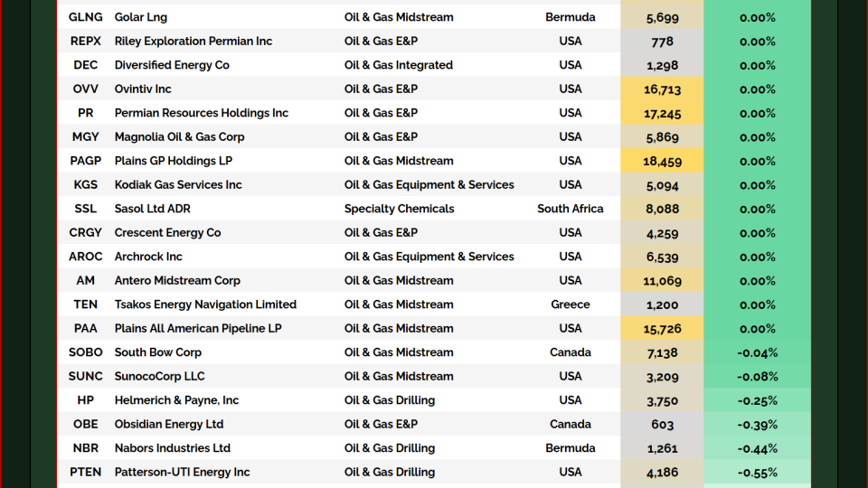
Task: Click Permian Resources Holdings Inc name
Action: (201, 113)
